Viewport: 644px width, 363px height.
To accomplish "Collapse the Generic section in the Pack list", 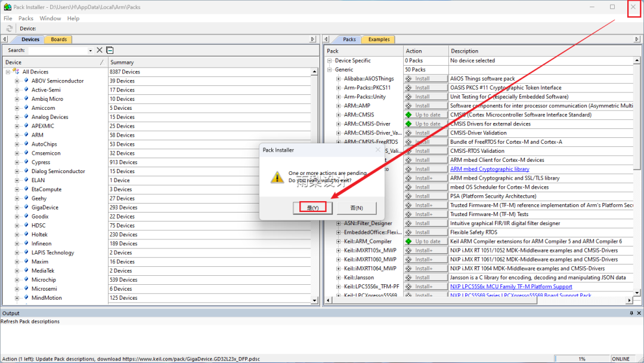I will pos(329,69).
